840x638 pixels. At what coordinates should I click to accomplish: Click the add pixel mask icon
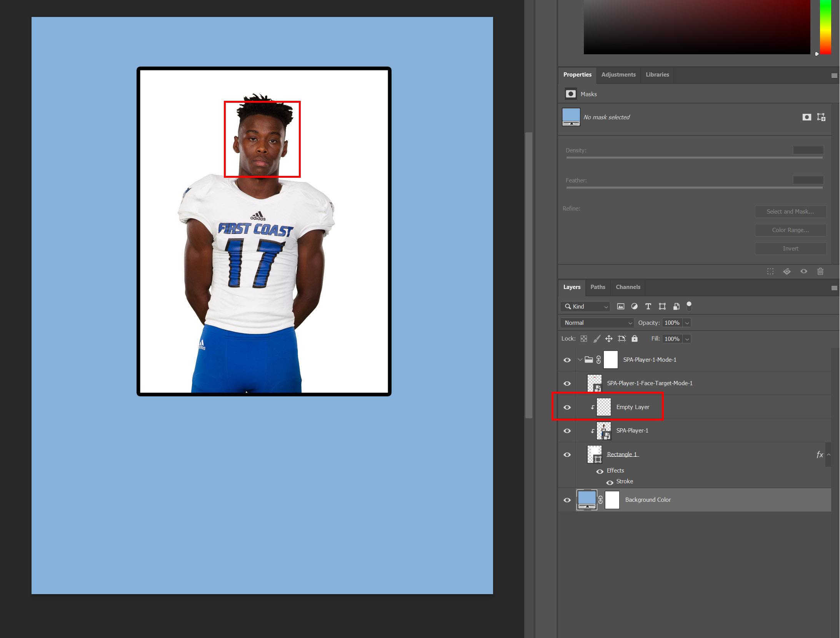point(807,117)
